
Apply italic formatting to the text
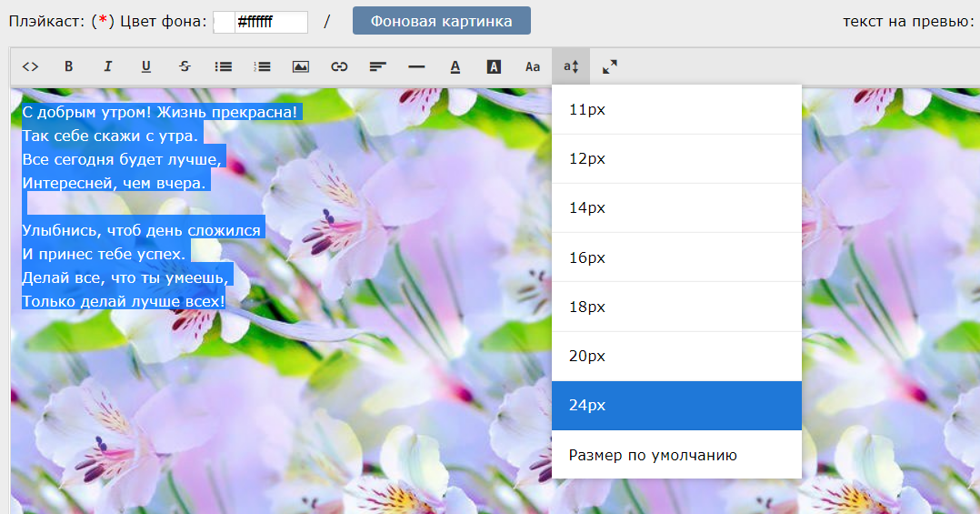click(107, 66)
